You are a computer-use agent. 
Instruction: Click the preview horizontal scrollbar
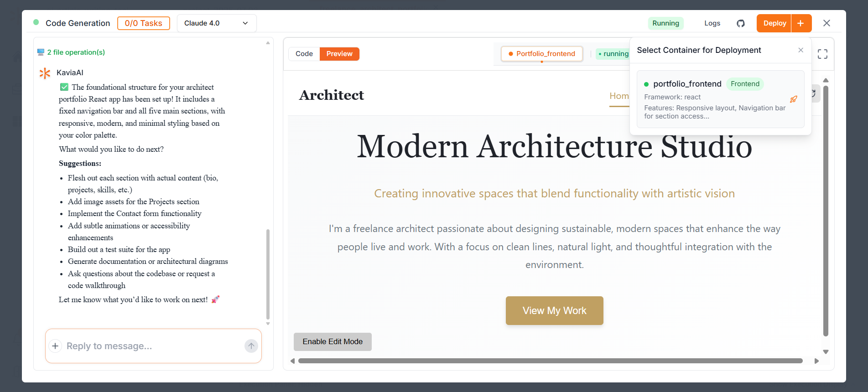point(550,361)
